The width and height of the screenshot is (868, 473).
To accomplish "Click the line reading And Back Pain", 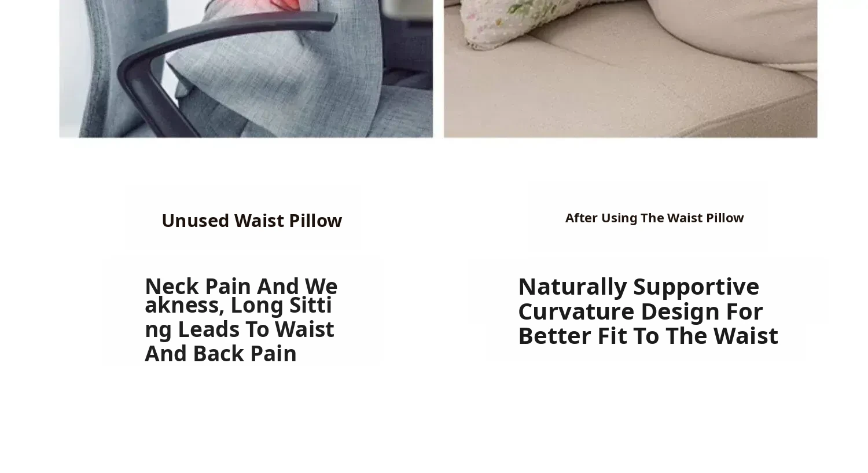I will coord(220,353).
